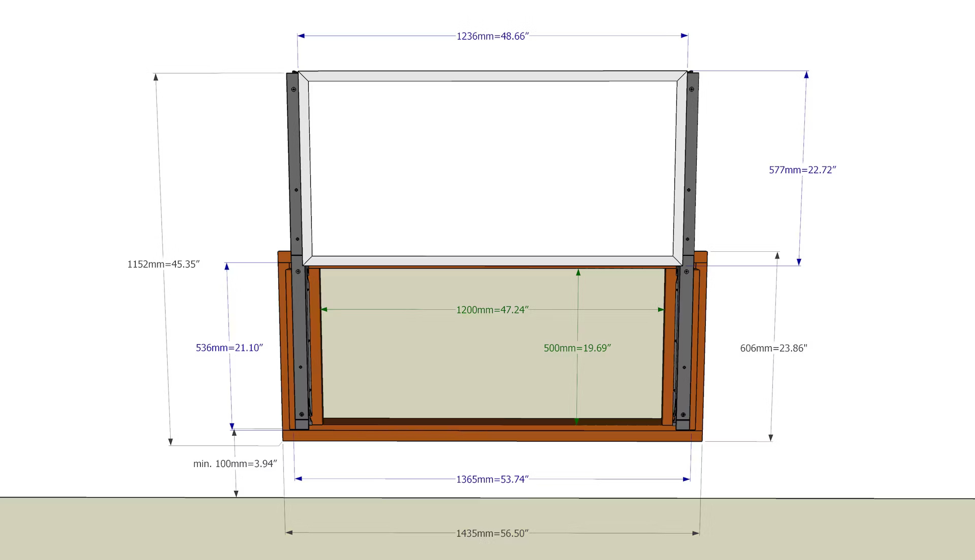Select the green 500mm=19.69" height label
Viewport: 975px width, 560px height.
pyautogui.click(x=577, y=348)
